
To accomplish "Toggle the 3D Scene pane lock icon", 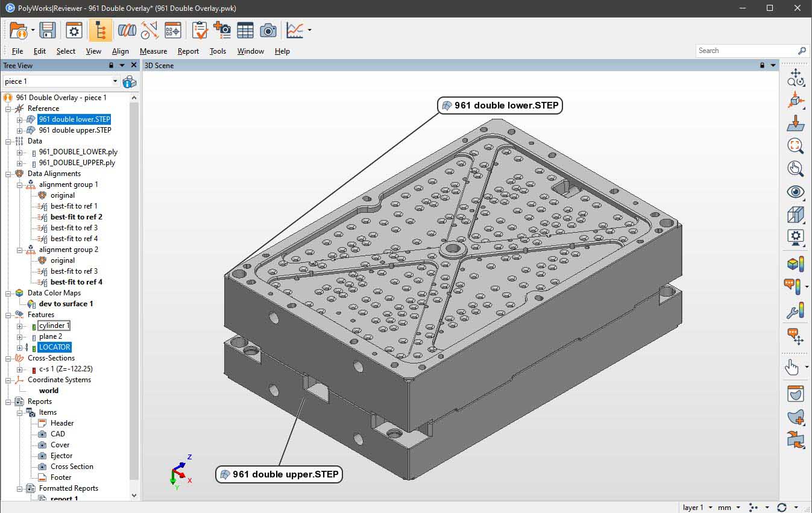I will click(x=763, y=65).
